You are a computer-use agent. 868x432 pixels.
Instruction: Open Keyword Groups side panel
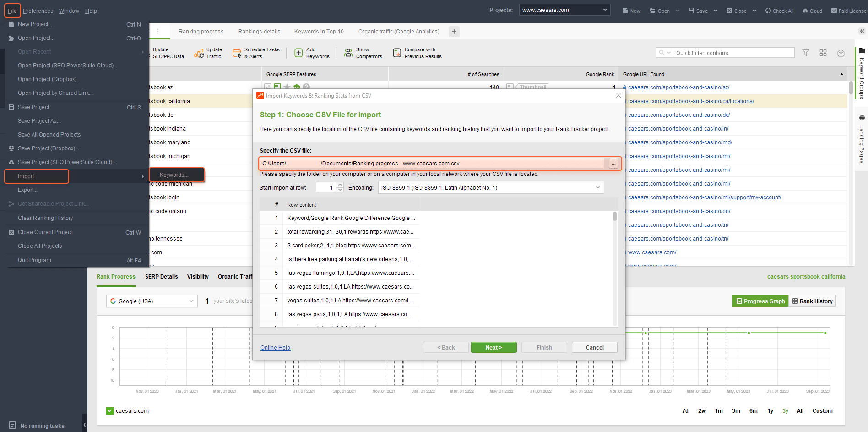[x=862, y=73]
